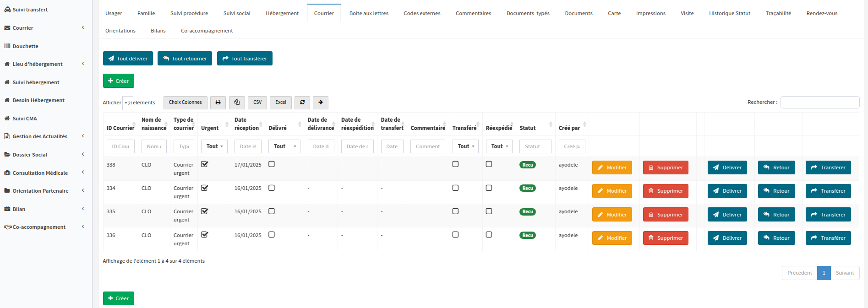Click Transférer for courrier 336
The width and height of the screenshot is (868, 308).
pyautogui.click(x=828, y=238)
